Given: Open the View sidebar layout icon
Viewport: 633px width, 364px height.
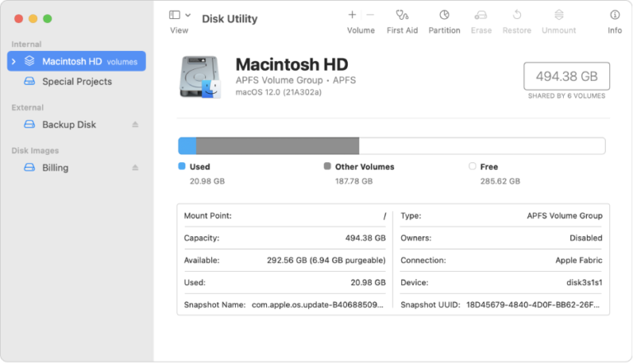Looking at the screenshot, I should (175, 15).
